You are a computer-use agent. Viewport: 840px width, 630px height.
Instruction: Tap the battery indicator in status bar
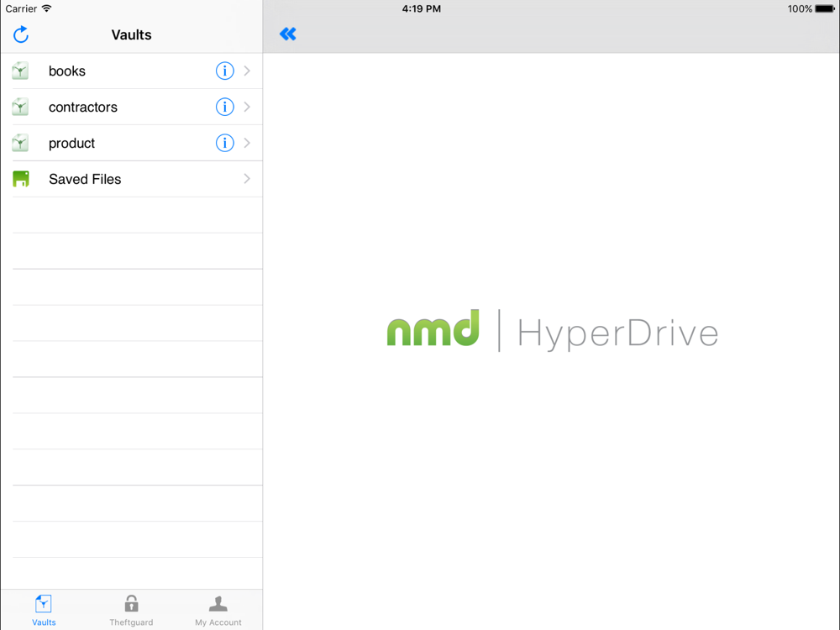point(824,9)
